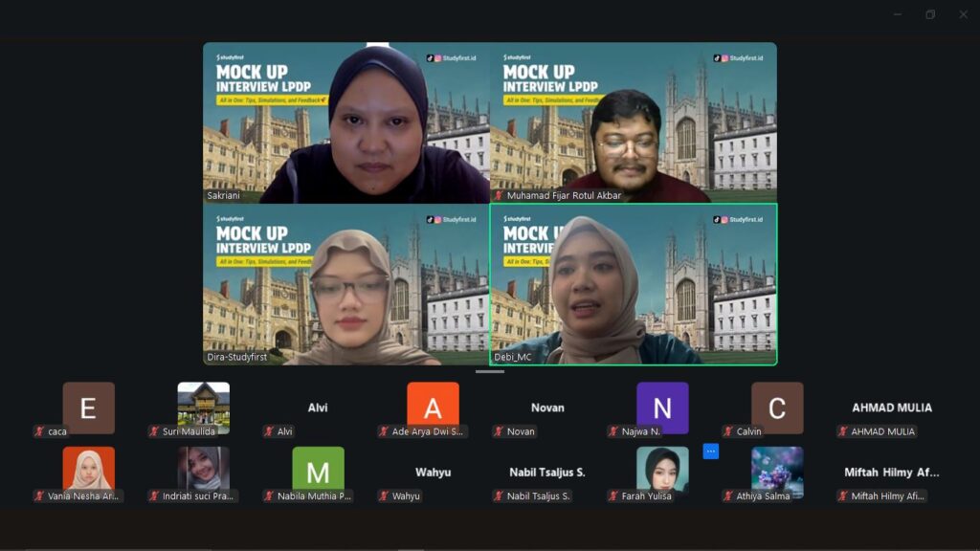Open the blue ellipsis more-options button
Viewport: 980px width, 551px height.
(x=710, y=452)
